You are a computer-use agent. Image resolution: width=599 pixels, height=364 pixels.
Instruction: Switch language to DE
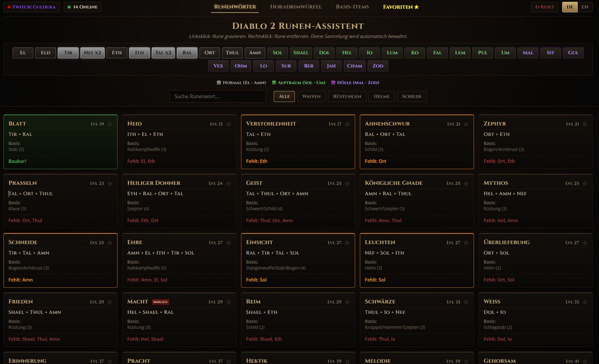tap(570, 7)
